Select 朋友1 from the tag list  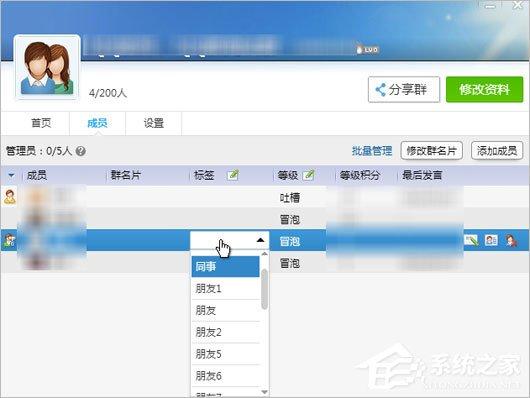tap(225, 288)
